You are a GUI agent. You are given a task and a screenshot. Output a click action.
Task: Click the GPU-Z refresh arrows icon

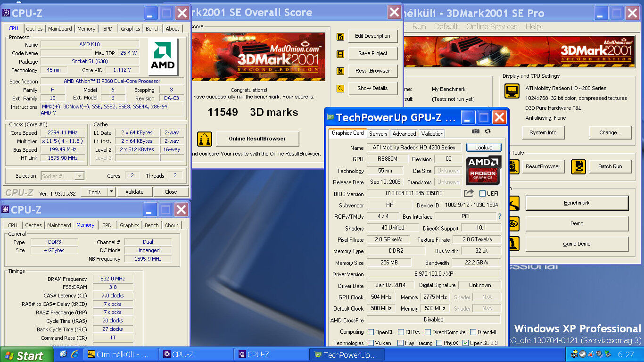pos(487,131)
